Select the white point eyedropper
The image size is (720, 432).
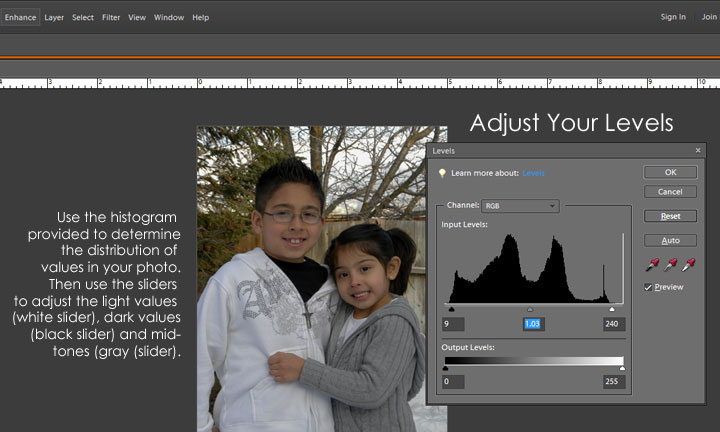click(x=689, y=265)
